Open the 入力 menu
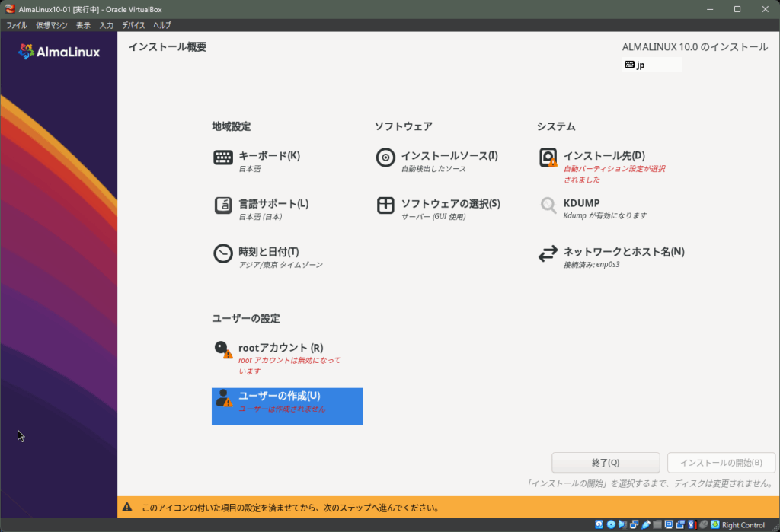 (x=106, y=25)
